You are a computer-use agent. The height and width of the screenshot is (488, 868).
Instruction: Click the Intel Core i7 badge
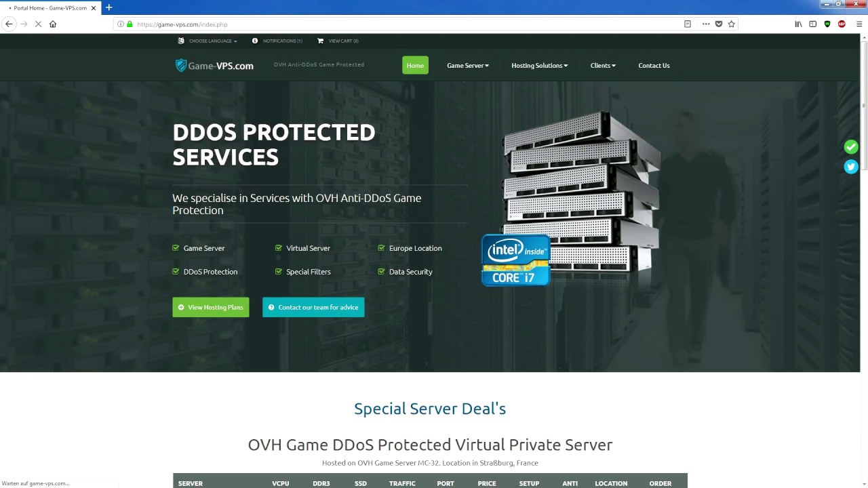point(516,260)
